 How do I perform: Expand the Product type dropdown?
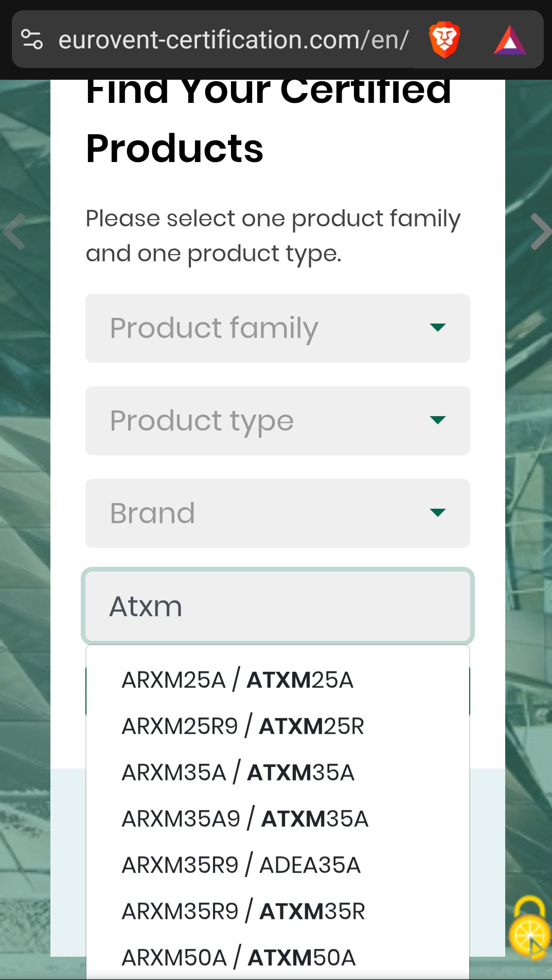tap(277, 421)
